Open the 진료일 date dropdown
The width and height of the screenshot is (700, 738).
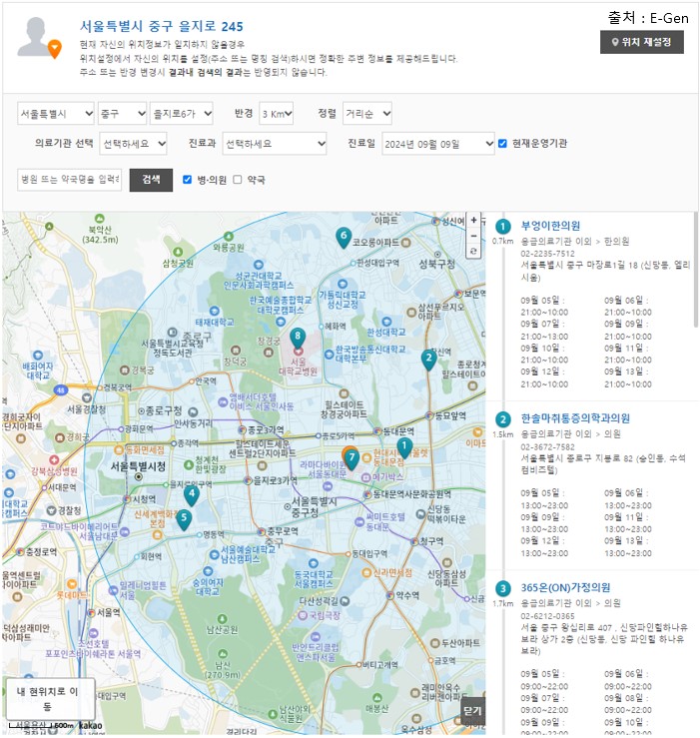pos(437,144)
